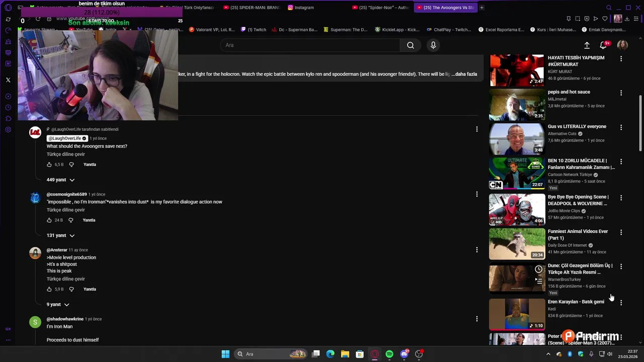Open 'Excel Raporlama' bookmark
The image size is (644, 362).
tap(501, 30)
